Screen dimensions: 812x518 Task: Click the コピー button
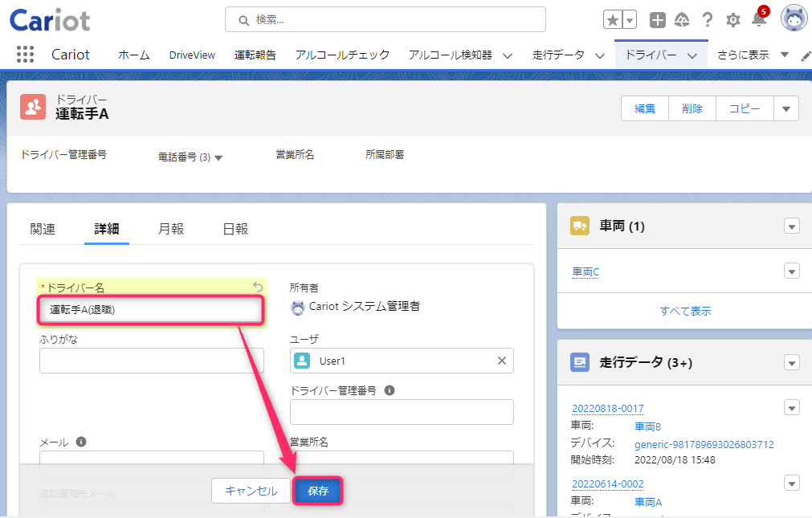click(x=745, y=108)
